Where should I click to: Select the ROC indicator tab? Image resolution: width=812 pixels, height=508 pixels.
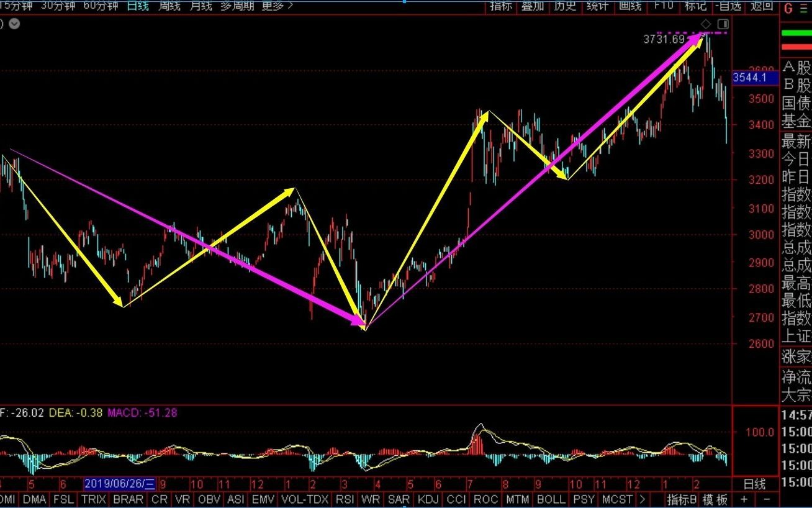pos(485,499)
